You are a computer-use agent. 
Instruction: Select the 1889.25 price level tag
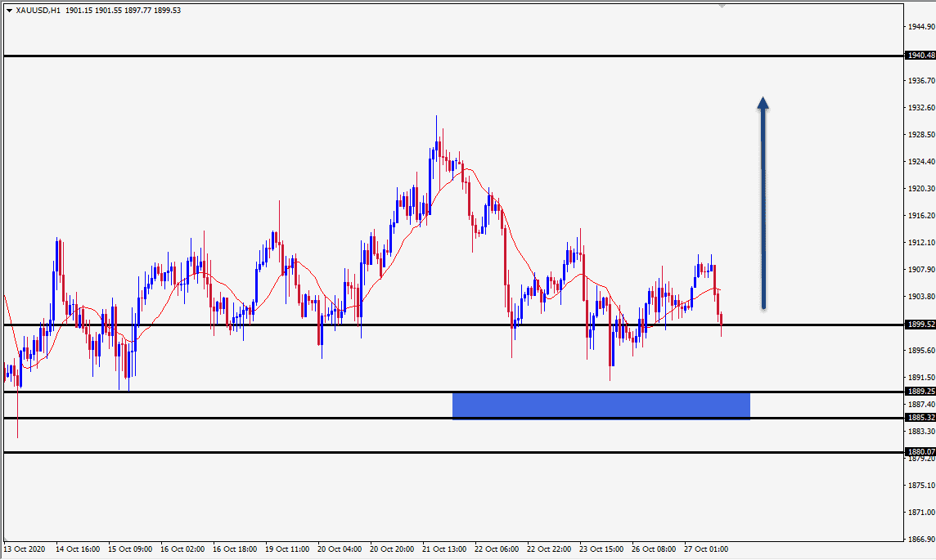pos(920,392)
